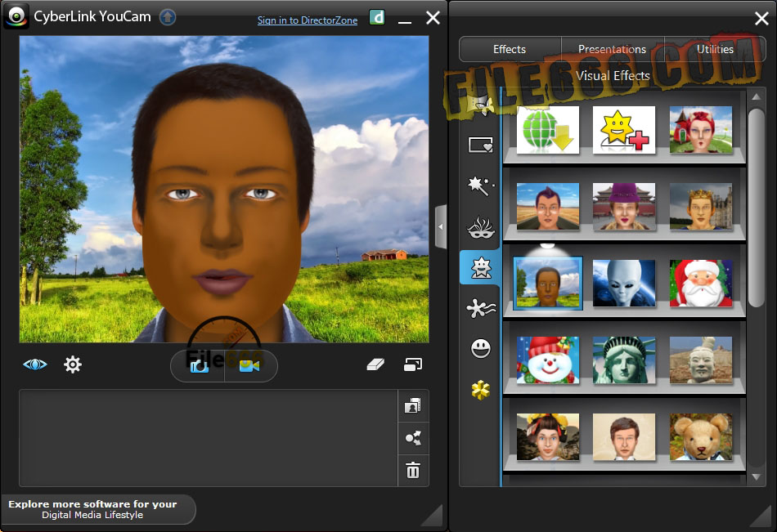Screen dimensions: 777x532
Task: Choose the crowned king avatar
Action: pos(701,207)
